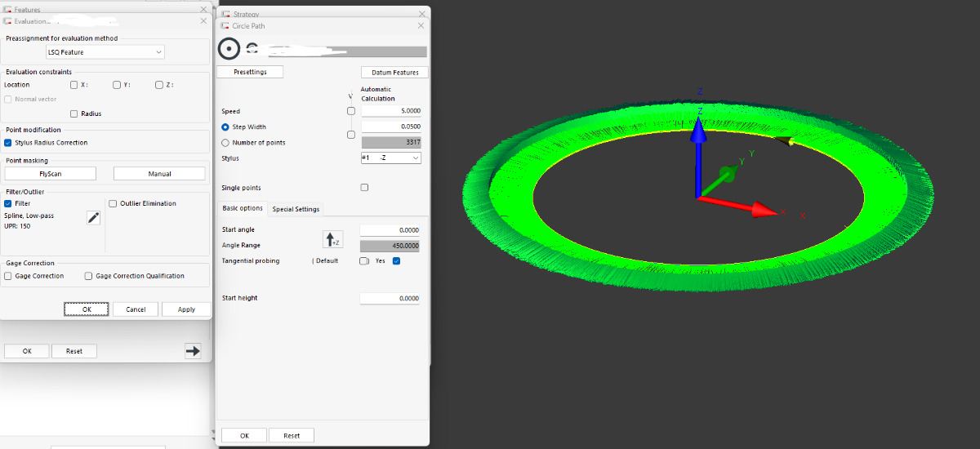Click the right arrow icon in Features dialog

pyautogui.click(x=193, y=351)
